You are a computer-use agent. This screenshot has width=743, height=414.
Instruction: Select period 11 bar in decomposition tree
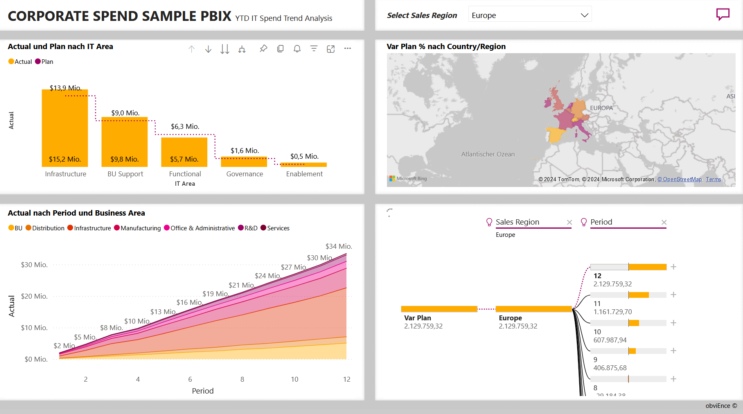(x=628, y=295)
